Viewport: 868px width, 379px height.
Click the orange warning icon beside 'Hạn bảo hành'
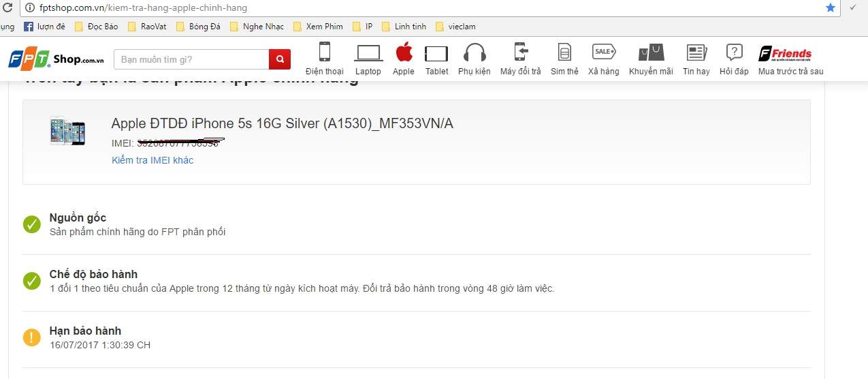tap(32, 337)
